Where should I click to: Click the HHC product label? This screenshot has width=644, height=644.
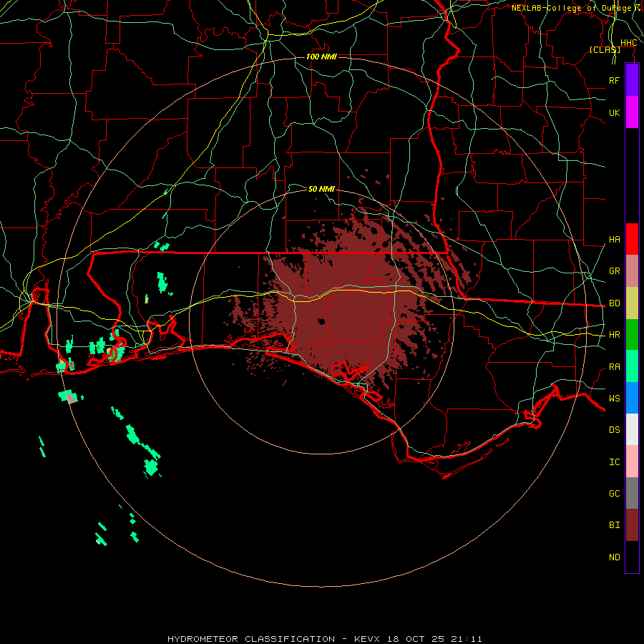(x=628, y=43)
